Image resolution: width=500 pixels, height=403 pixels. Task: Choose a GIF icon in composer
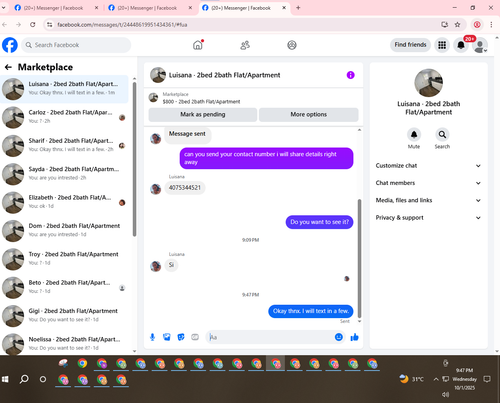point(195,337)
